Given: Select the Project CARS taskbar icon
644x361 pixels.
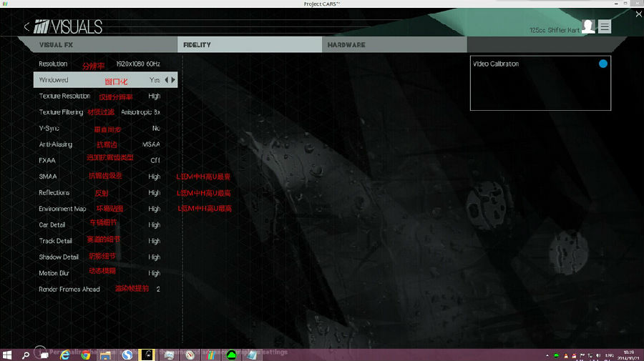Looking at the screenshot, I should click(147, 355).
